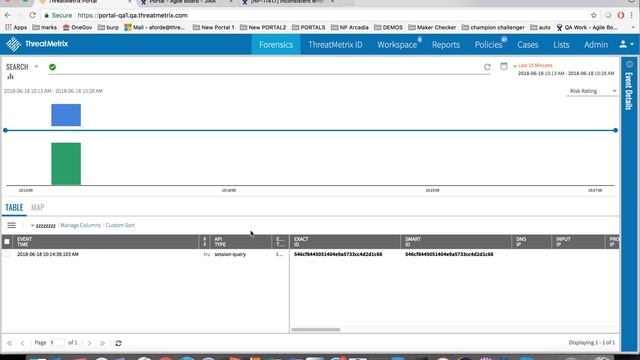Click the search query input field

269,67
